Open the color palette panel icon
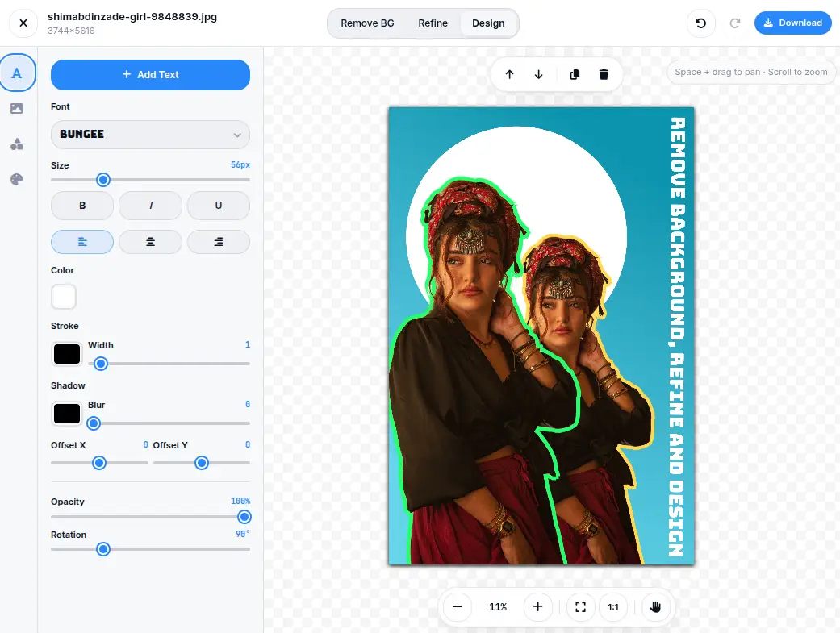This screenshot has width=840, height=633. point(17,179)
